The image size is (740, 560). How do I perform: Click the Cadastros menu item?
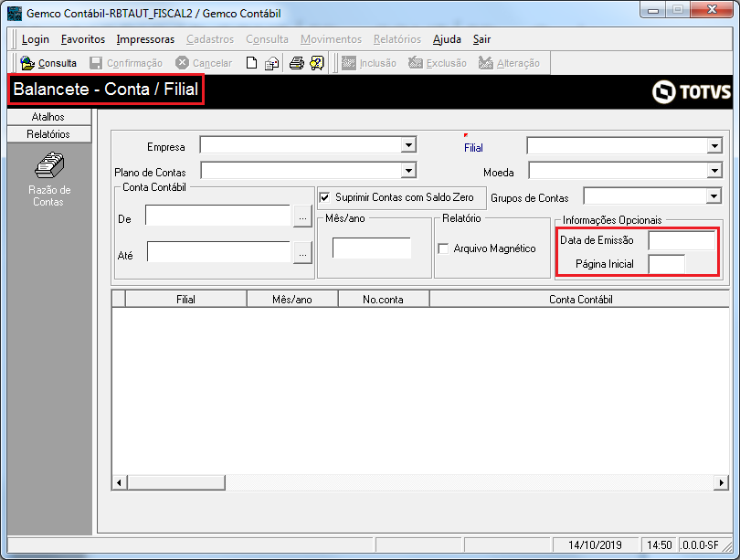point(210,39)
